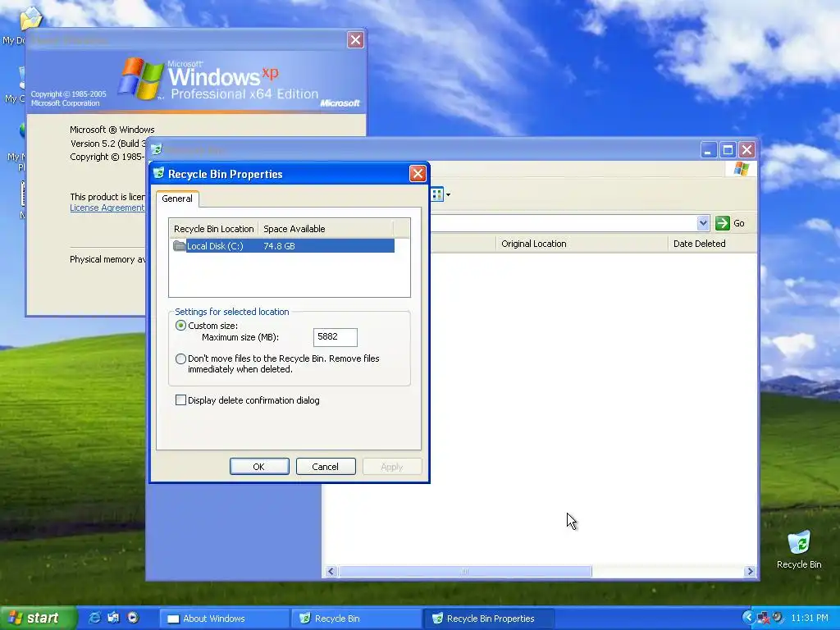
Task: Close the Recycle Bin explorer window
Action: 746,150
